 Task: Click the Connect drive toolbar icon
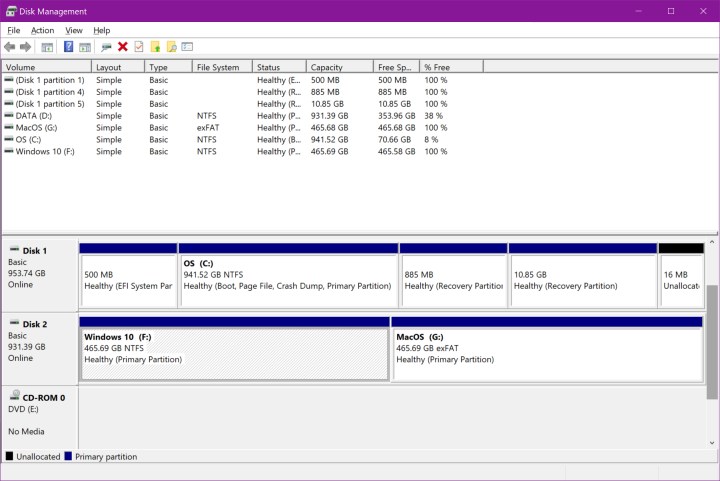tap(106, 47)
